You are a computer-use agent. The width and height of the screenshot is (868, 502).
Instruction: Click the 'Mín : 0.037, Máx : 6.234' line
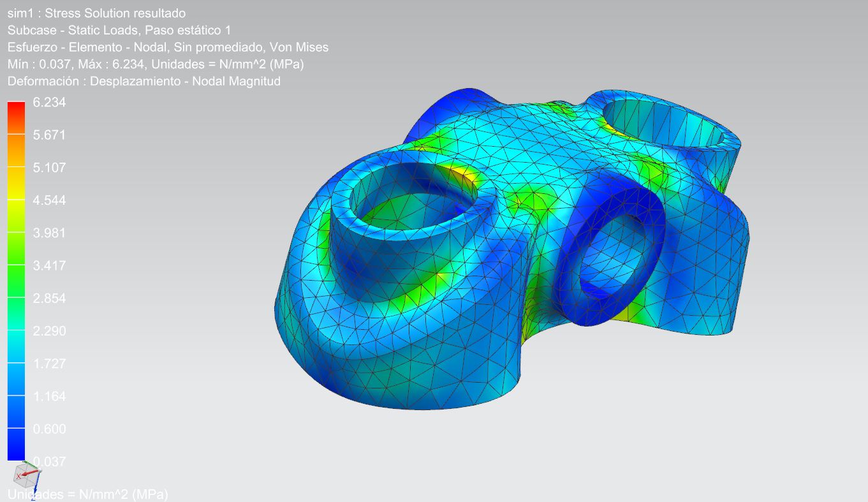coord(155,64)
